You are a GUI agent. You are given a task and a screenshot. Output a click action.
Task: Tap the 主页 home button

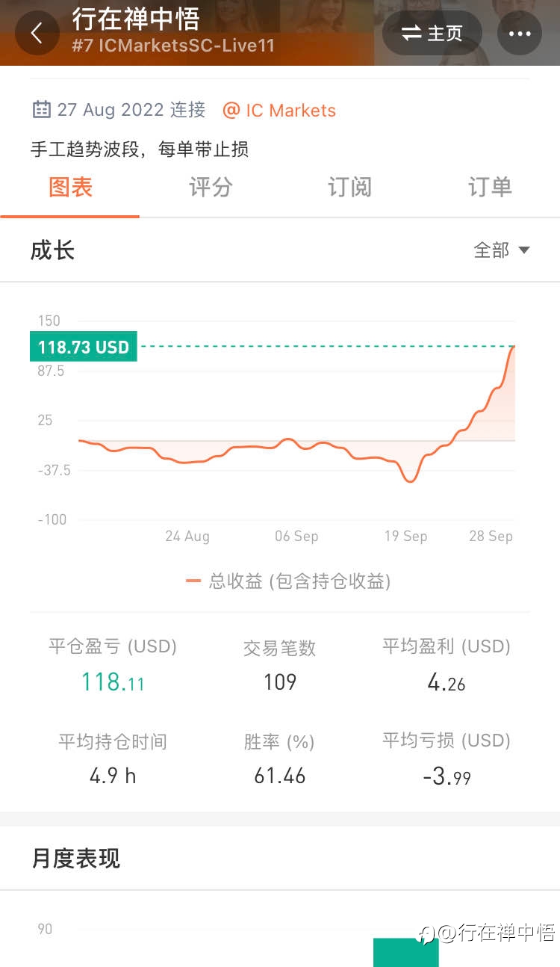point(432,34)
